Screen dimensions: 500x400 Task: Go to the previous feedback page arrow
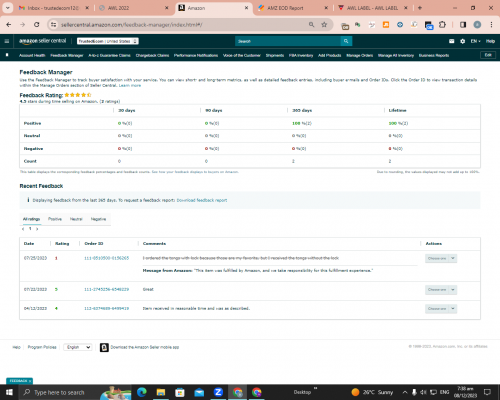pyautogui.click(x=23, y=229)
